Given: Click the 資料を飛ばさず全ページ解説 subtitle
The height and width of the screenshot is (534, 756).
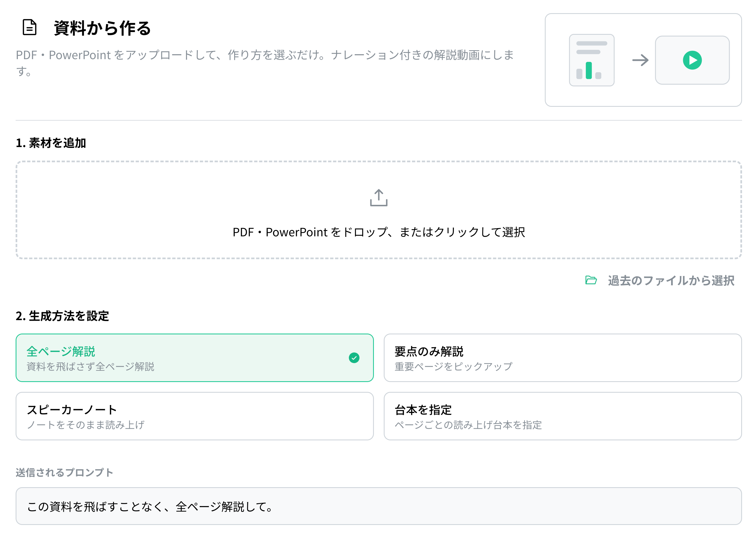Looking at the screenshot, I should click(91, 366).
